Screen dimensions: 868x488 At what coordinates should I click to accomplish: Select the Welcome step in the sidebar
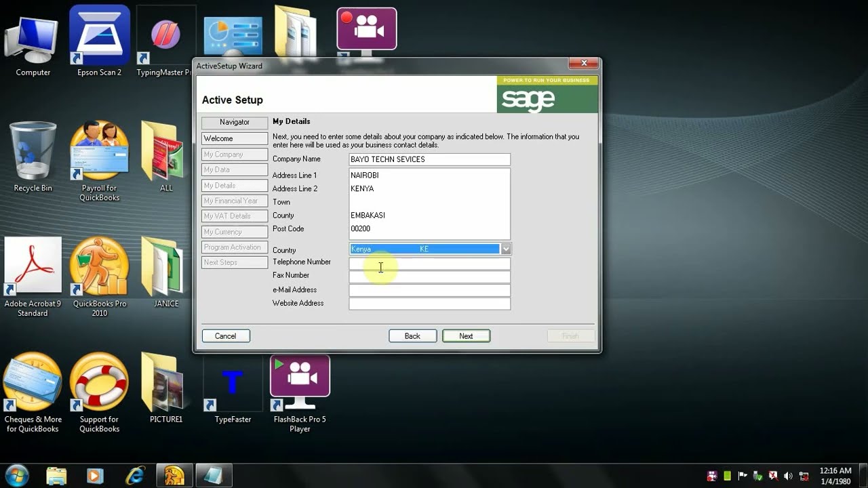pos(235,138)
